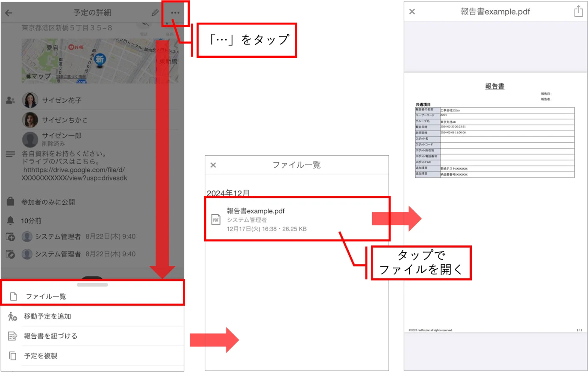The width and height of the screenshot is (588, 372).
Task: Close the 報告書example.pdf viewer
Action: click(x=412, y=12)
